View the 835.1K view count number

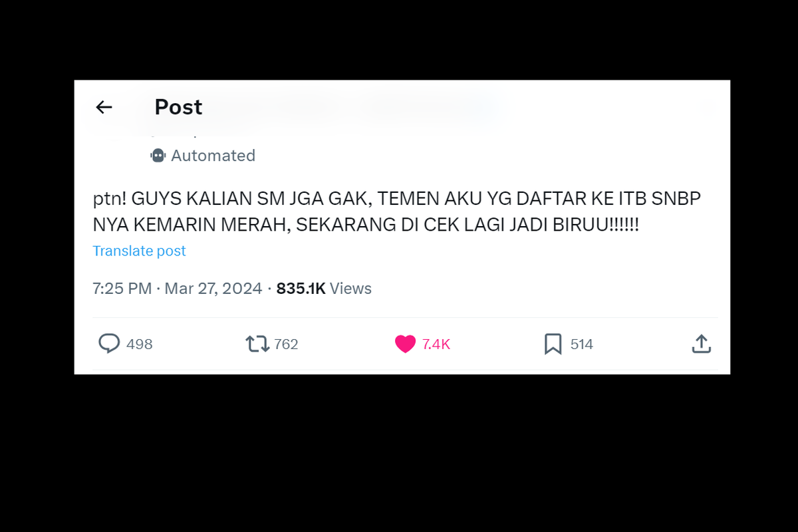(301, 289)
